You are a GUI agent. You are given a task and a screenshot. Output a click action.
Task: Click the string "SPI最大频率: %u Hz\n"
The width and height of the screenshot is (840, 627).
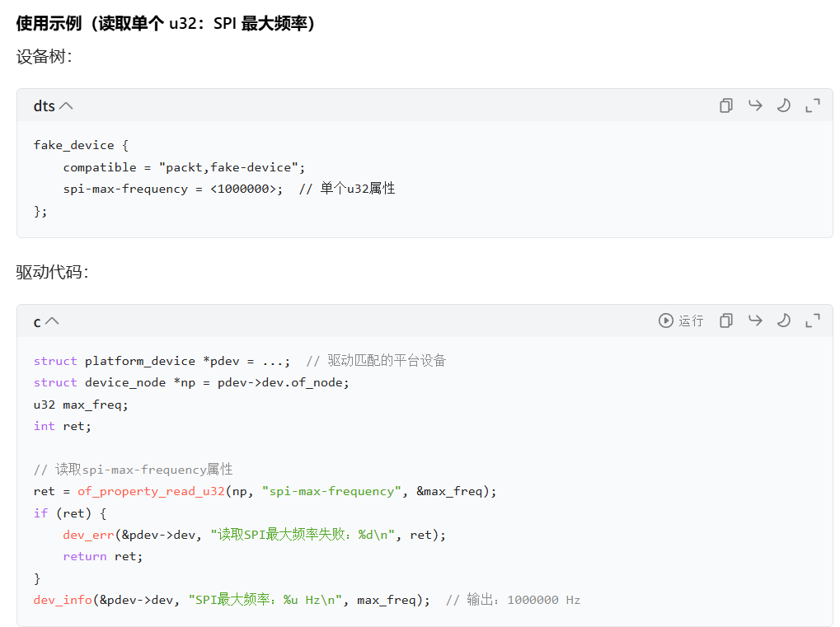[265, 600]
